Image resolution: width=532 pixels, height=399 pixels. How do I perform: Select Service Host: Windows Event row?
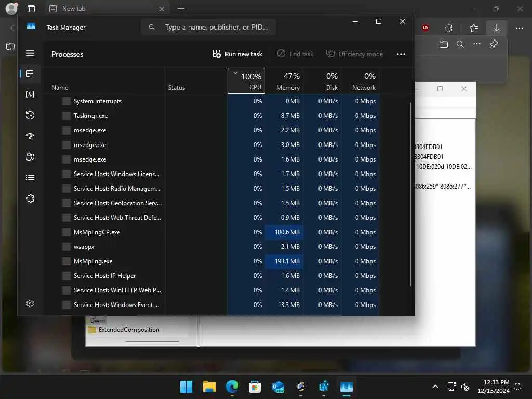[x=212, y=304]
